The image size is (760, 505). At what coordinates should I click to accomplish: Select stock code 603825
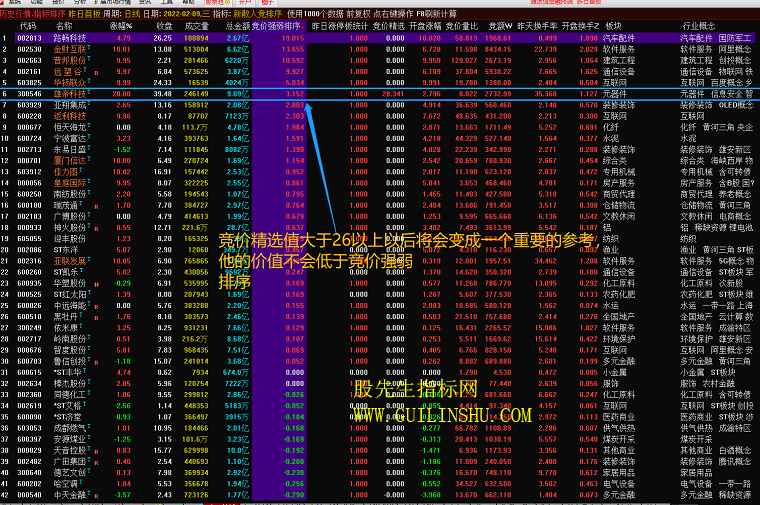[x=30, y=82]
